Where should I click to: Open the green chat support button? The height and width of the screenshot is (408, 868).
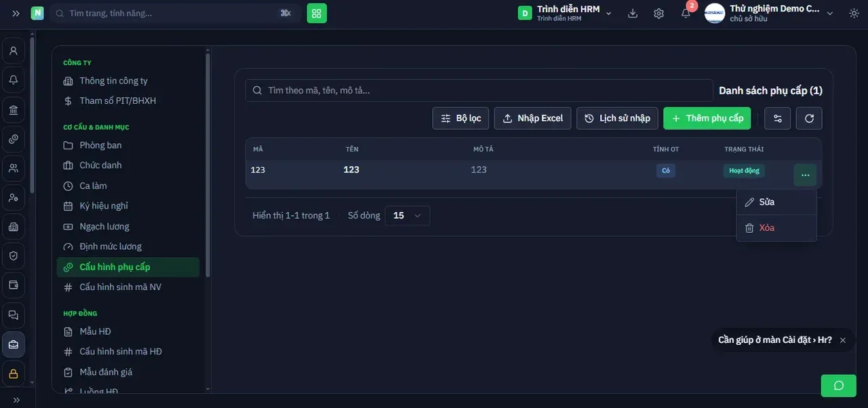pos(839,386)
